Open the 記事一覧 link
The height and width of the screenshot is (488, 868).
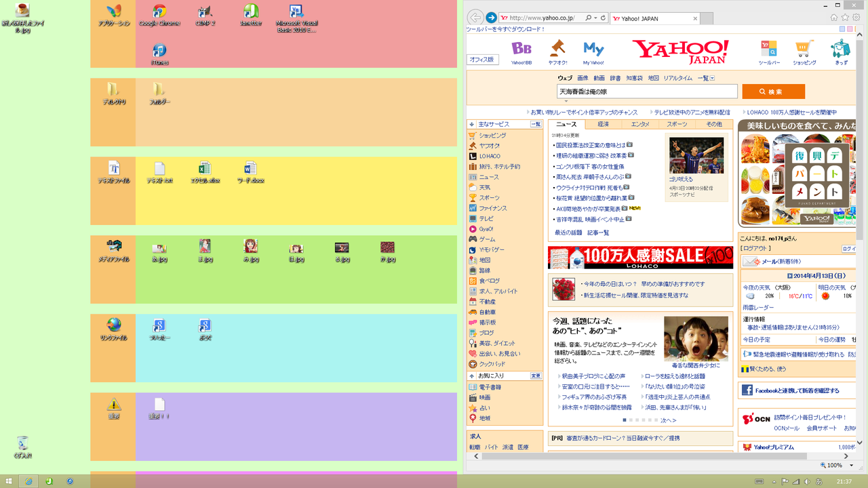click(598, 232)
